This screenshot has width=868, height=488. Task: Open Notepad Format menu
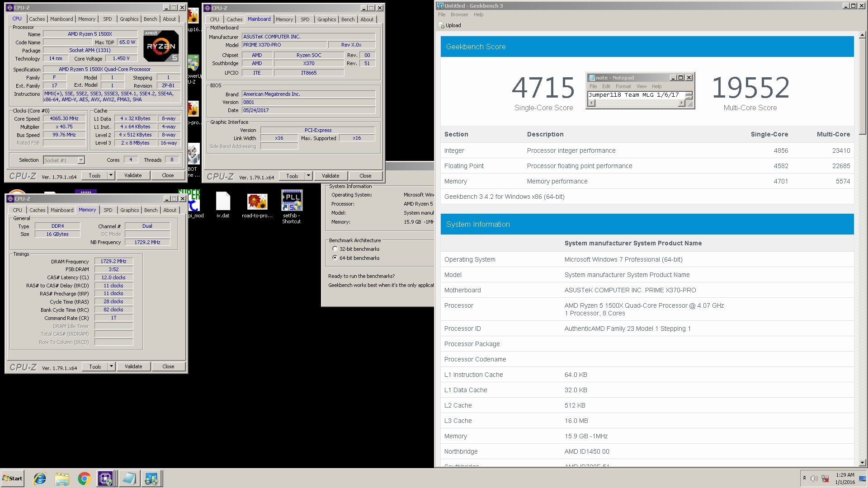623,86
